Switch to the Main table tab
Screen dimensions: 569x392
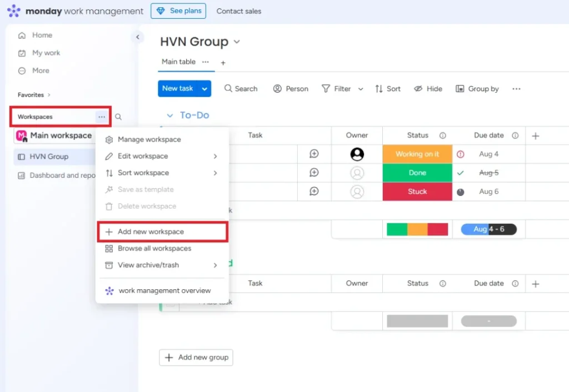178,62
